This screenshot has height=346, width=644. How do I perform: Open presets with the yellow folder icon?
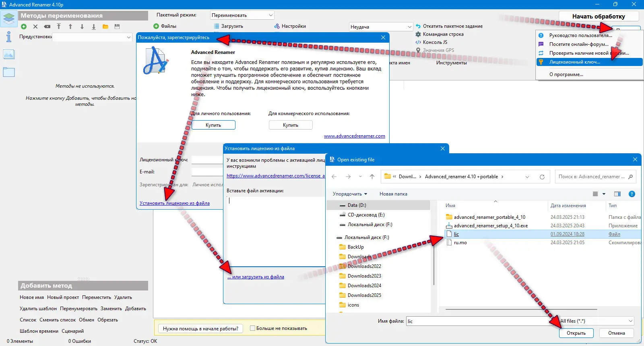tap(105, 27)
